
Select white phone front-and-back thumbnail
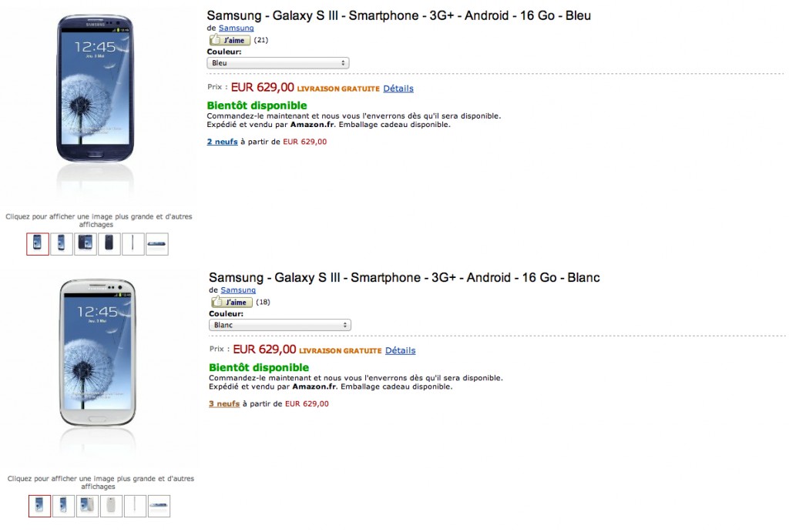click(x=87, y=506)
